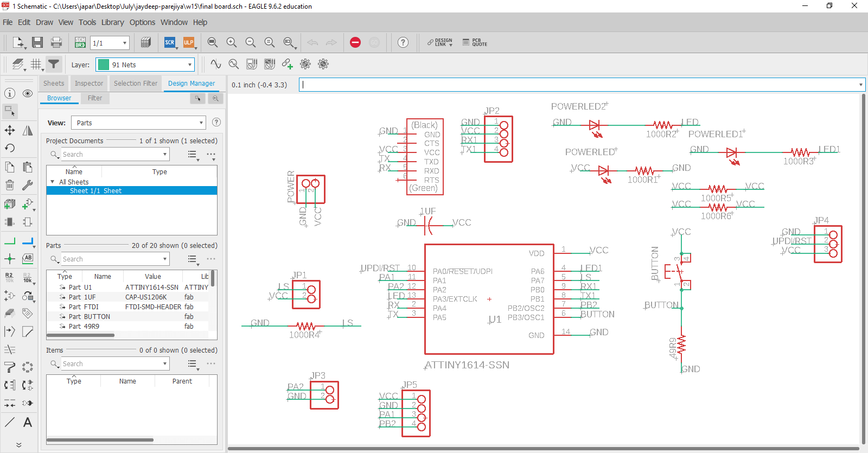Select the Mirror tool
Image resolution: width=868 pixels, height=453 pixels.
28,130
